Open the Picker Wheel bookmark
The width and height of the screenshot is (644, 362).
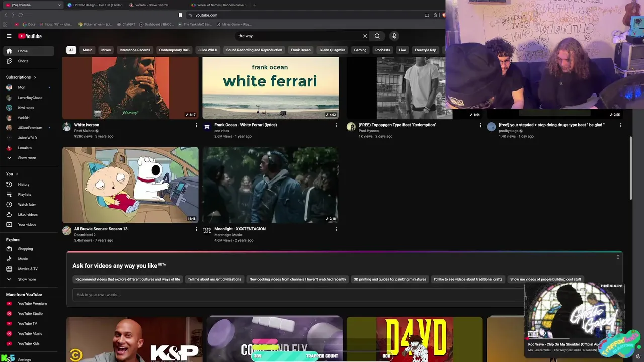pyautogui.click(x=96, y=24)
